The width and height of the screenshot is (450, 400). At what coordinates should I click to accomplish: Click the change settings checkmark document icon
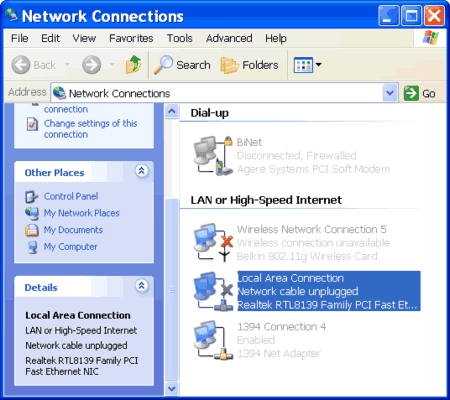click(32, 124)
